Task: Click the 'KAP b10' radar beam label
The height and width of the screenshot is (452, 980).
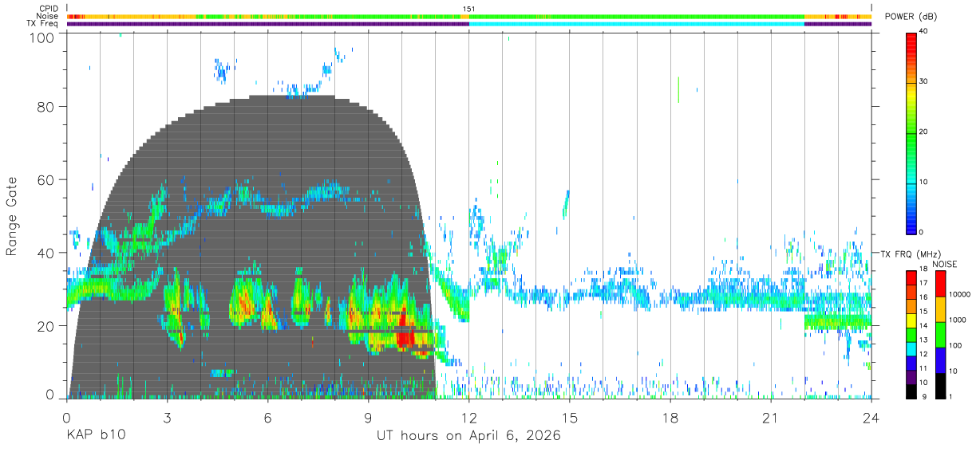Action: pyautogui.click(x=95, y=436)
